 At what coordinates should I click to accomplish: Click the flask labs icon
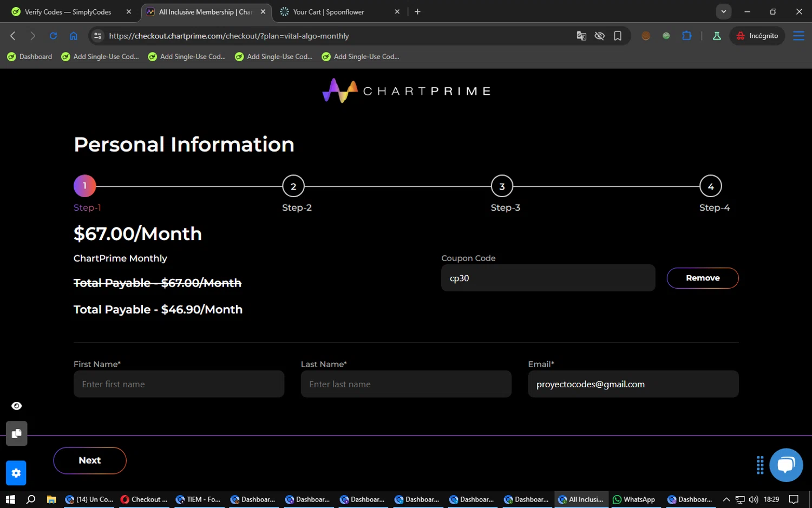click(x=717, y=36)
